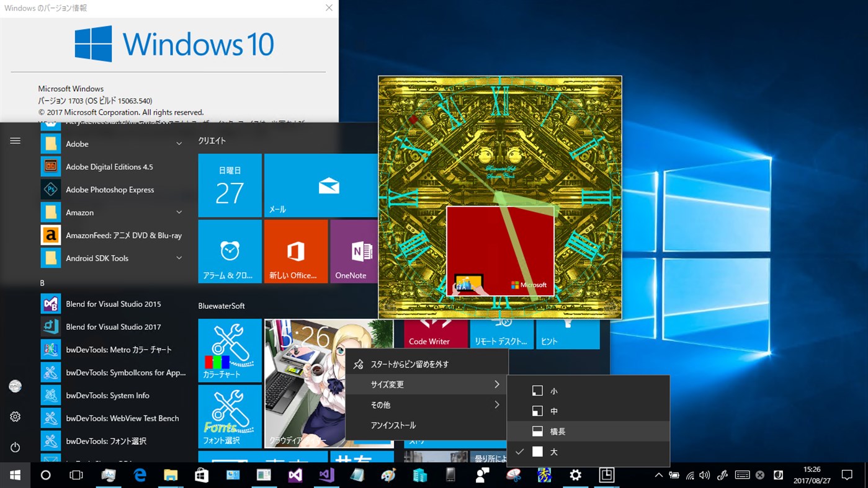The image size is (868, 488).
Task: Select the 小 tile size
Action: (588, 391)
